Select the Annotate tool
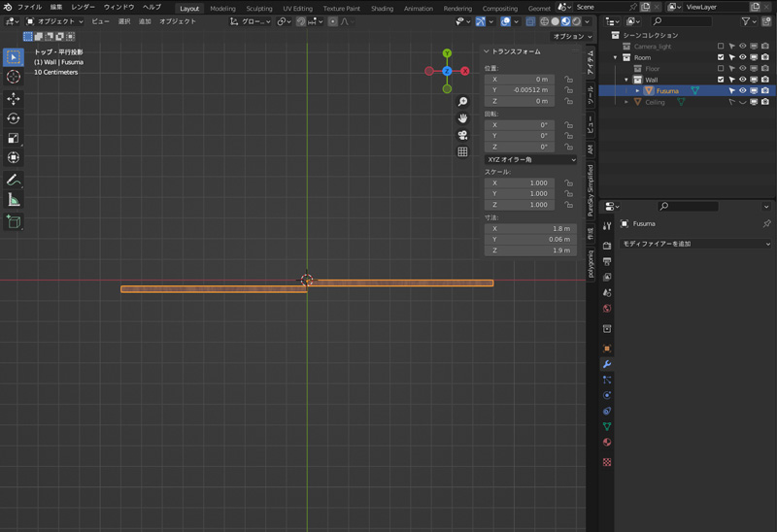 pos(14,180)
